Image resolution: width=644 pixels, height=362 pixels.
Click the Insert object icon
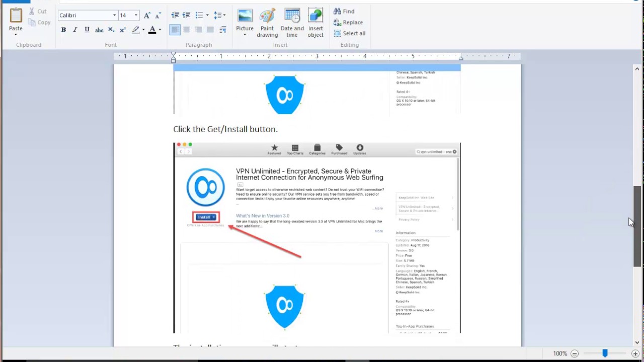point(315,16)
